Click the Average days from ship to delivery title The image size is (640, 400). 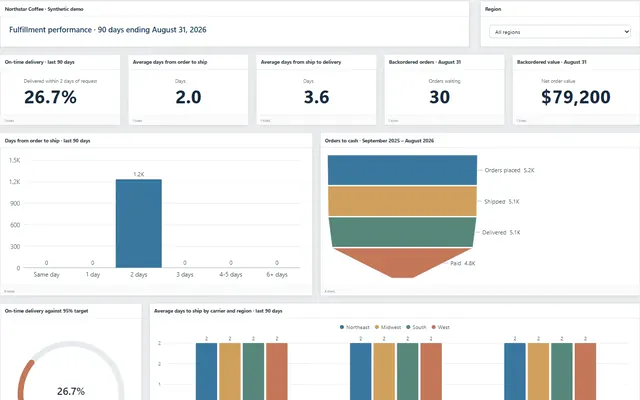point(301,62)
